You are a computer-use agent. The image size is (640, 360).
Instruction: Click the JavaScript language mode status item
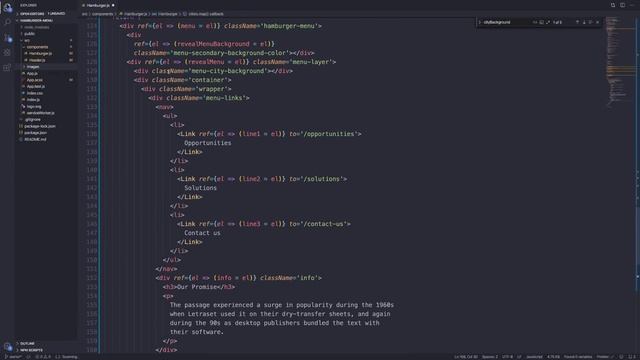534,357
